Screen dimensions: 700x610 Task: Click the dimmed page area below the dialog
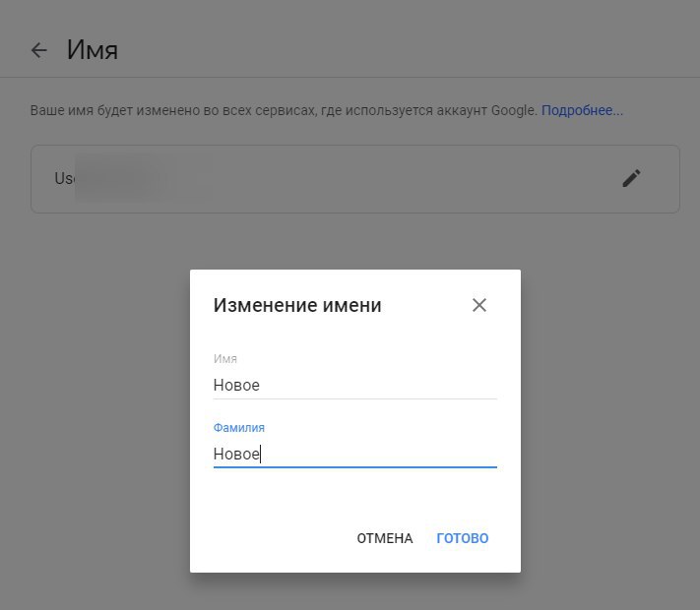pyautogui.click(x=354, y=591)
